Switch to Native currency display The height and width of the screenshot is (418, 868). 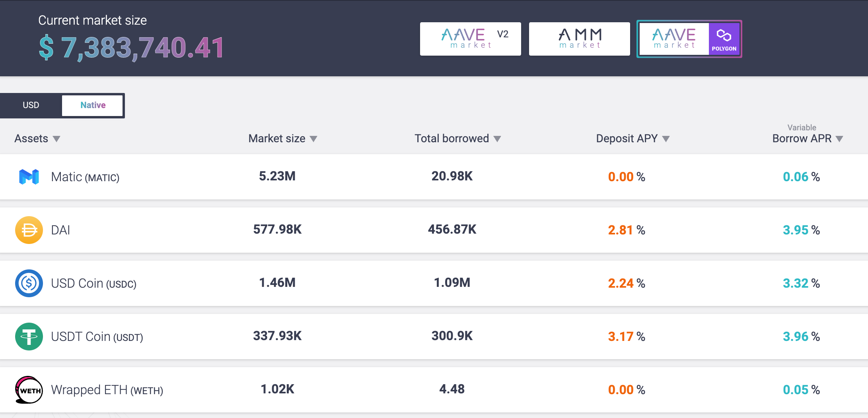(93, 105)
